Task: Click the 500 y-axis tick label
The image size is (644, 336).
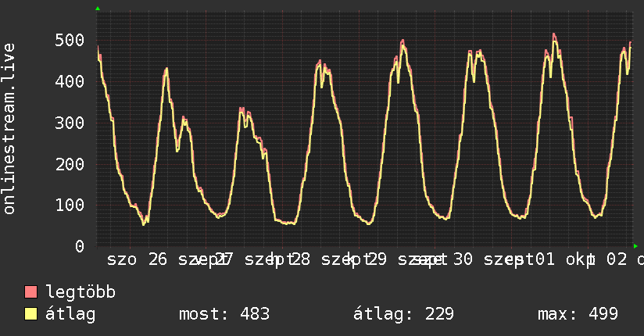Action: (x=70, y=41)
